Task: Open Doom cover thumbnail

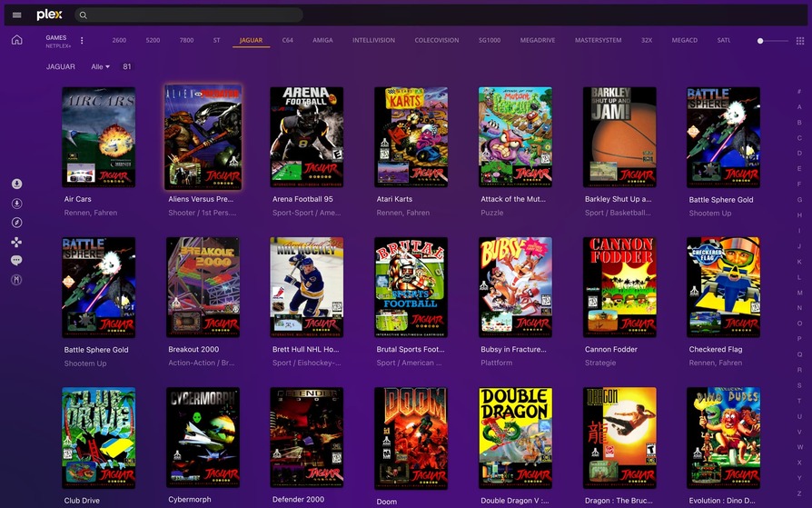Action: click(411, 438)
